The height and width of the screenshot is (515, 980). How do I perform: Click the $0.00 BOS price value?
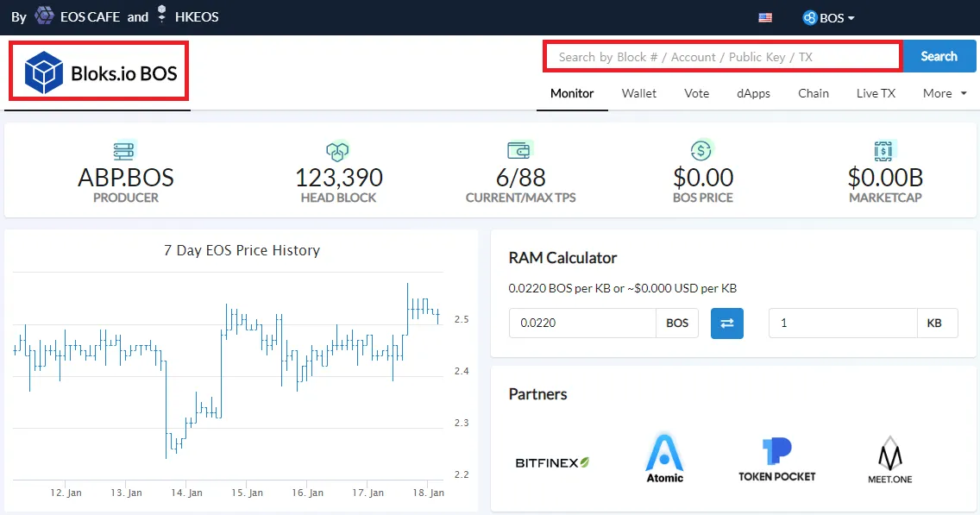[703, 178]
